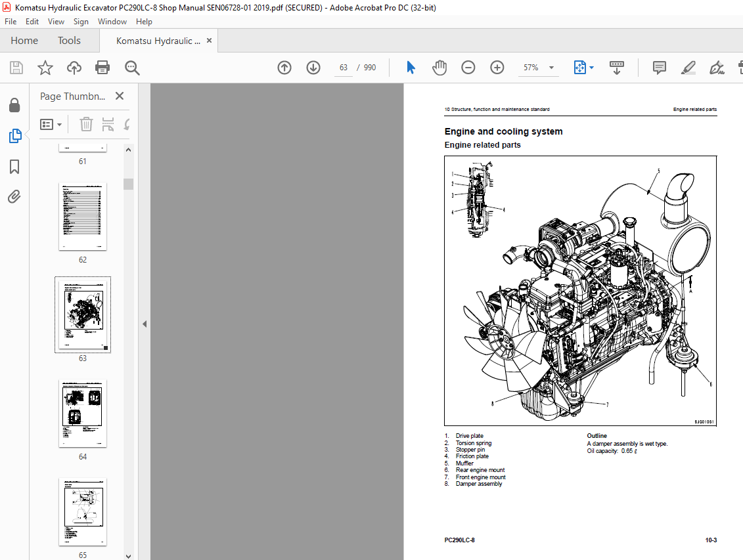Screen dimensions: 743x560
Task: Open the Sign menu
Action: pyautogui.click(x=81, y=22)
